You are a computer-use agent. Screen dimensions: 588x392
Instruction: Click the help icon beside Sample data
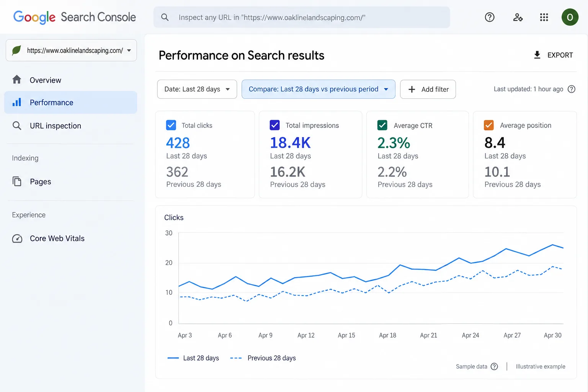494,366
